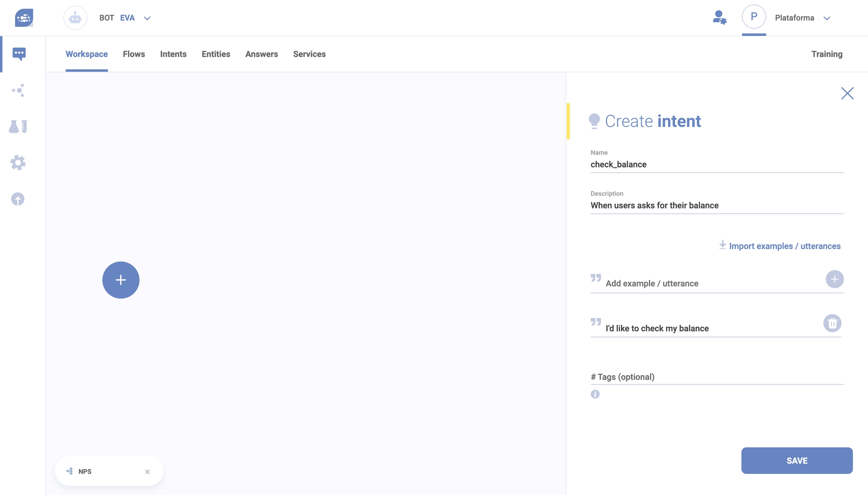The height and width of the screenshot is (495, 868).
Task: Click the tags info icon
Action: 595,394
